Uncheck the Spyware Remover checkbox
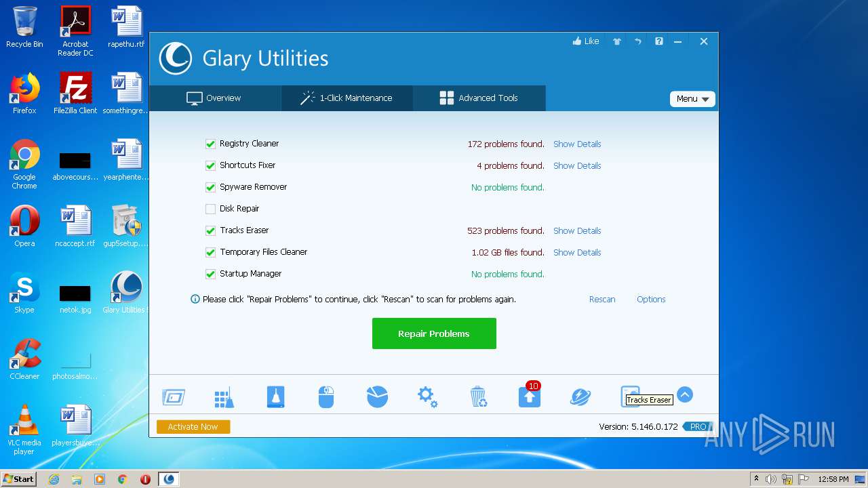 (210, 187)
